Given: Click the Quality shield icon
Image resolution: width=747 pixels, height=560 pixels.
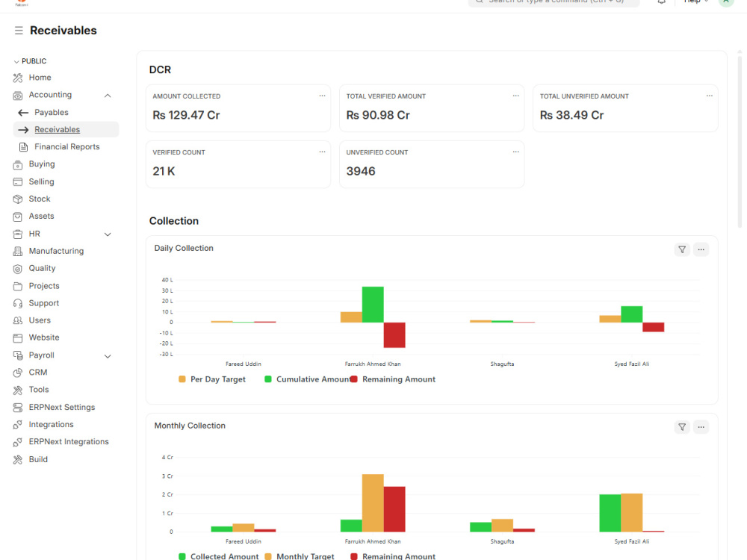Looking at the screenshot, I should (18, 269).
